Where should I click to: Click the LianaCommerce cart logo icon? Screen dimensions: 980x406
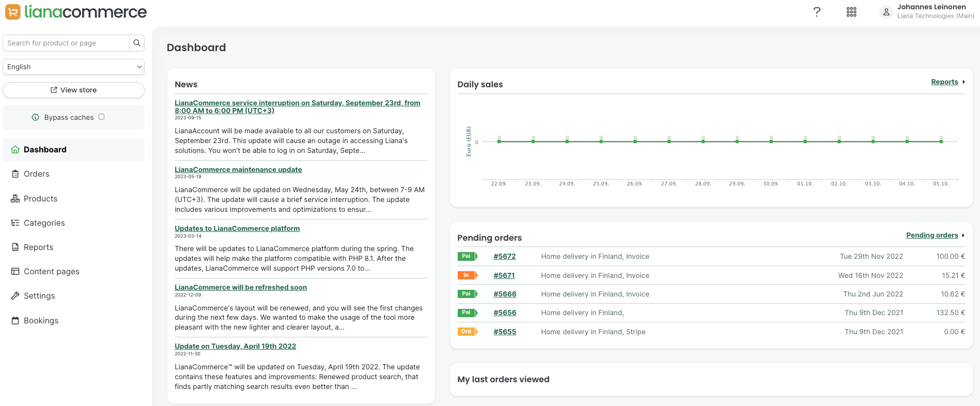(12, 12)
